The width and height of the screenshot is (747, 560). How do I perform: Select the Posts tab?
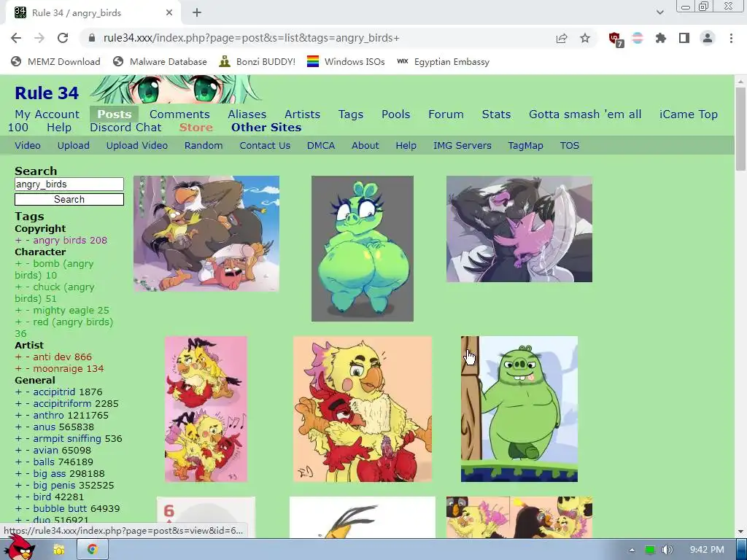[x=115, y=114]
